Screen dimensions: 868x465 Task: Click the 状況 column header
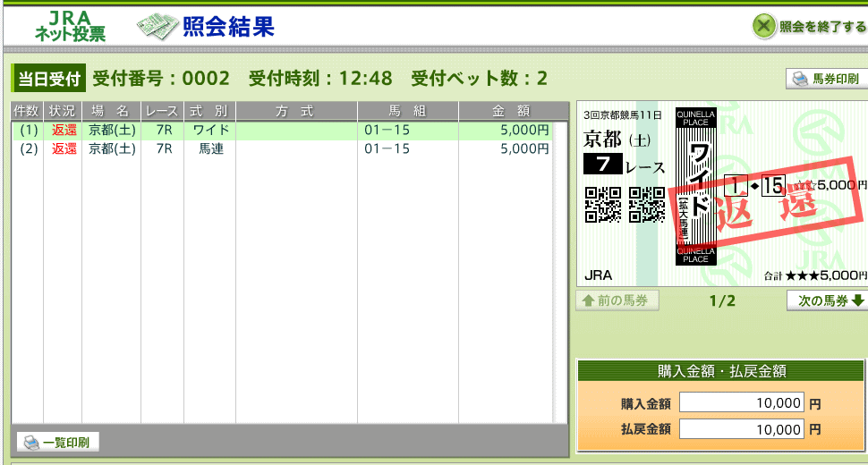[63, 111]
